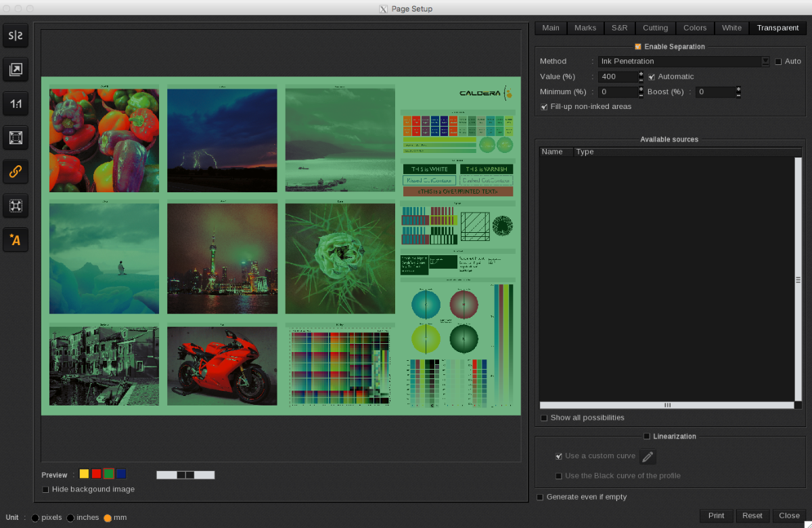Click the Reset button
Viewport: 812px width, 528px height.
(x=752, y=516)
